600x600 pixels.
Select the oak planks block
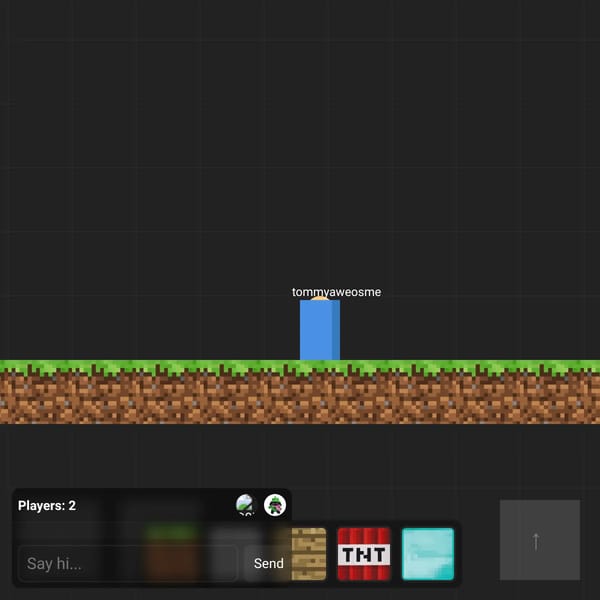click(308, 554)
